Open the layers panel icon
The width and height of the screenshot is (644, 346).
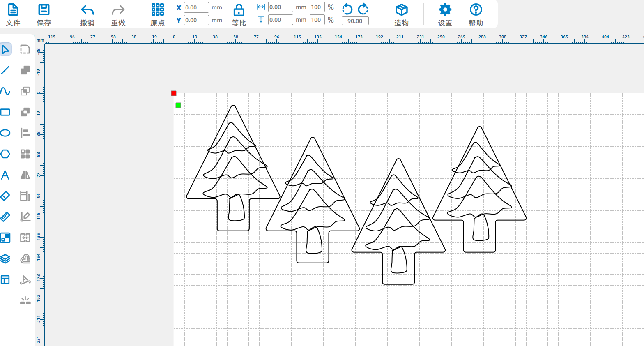pyautogui.click(x=5, y=259)
